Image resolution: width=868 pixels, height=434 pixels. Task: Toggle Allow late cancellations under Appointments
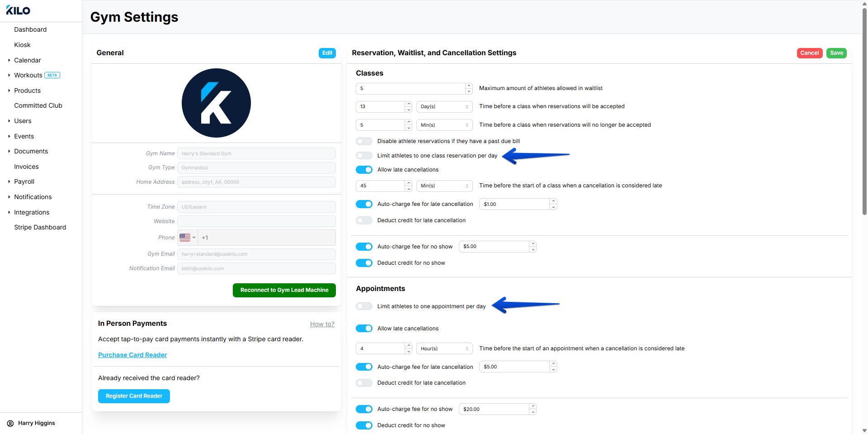[364, 329]
